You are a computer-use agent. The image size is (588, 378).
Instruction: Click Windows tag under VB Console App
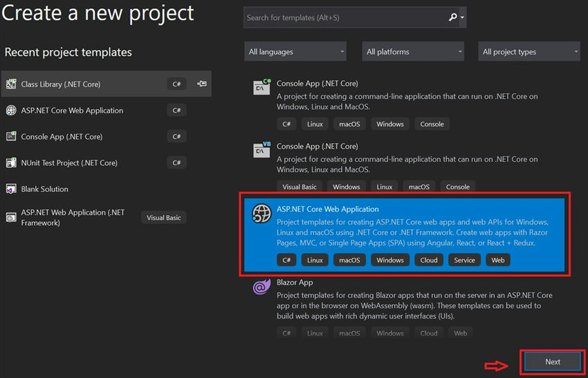click(x=347, y=187)
